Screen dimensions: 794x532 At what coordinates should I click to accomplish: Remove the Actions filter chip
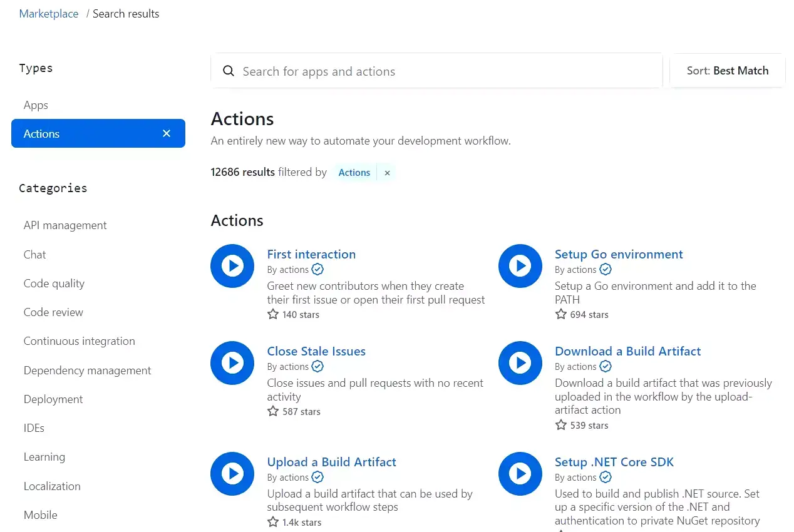[387, 172]
